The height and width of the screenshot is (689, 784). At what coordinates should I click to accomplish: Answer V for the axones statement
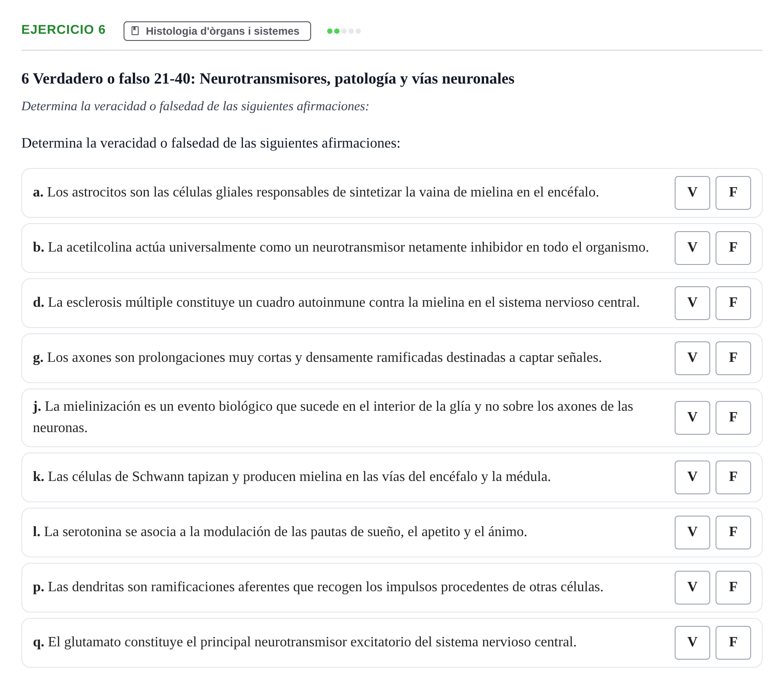(692, 358)
